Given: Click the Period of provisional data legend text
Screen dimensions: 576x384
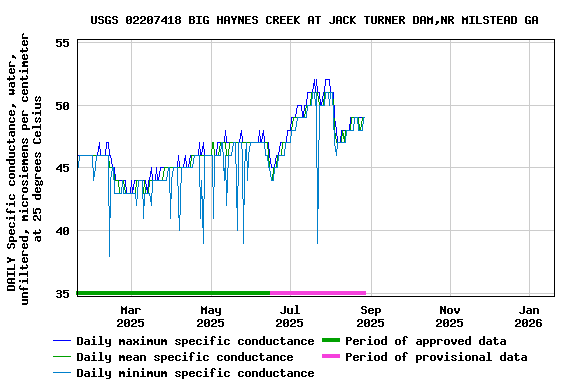Looking at the screenshot, I should 436,357.
